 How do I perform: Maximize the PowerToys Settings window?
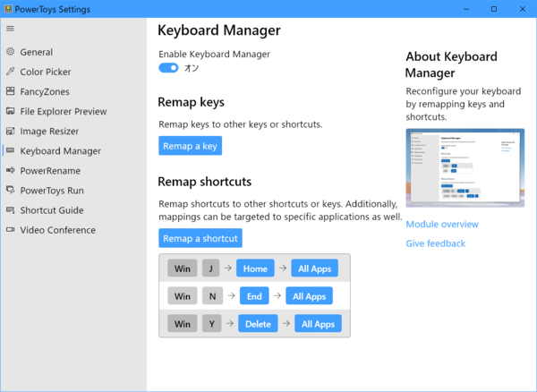494,9
